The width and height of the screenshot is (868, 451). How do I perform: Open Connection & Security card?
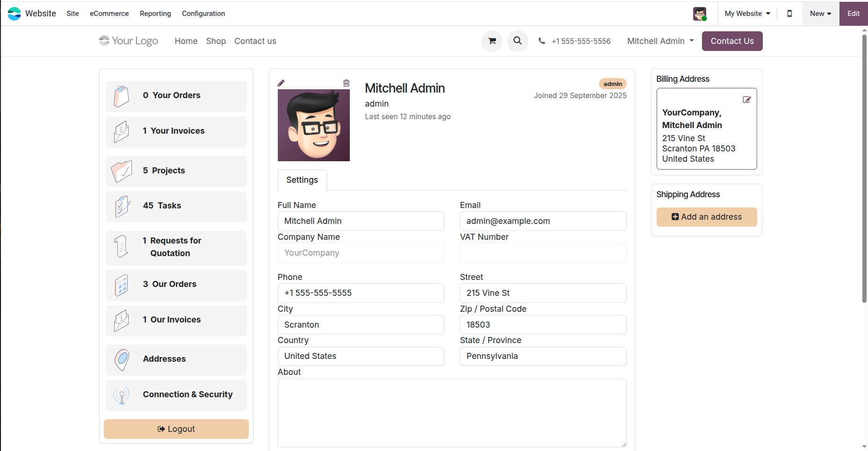click(x=176, y=395)
